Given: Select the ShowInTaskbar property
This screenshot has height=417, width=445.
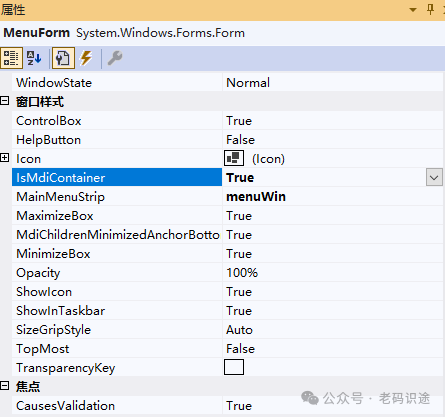Looking at the screenshot, I should pos(61,311).
